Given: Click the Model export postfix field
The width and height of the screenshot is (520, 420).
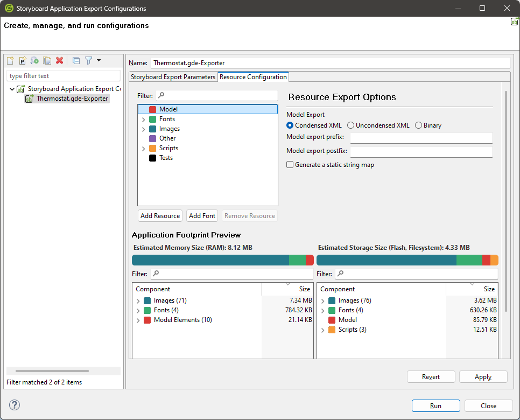Looking at the screenshot, I should 421,152.
